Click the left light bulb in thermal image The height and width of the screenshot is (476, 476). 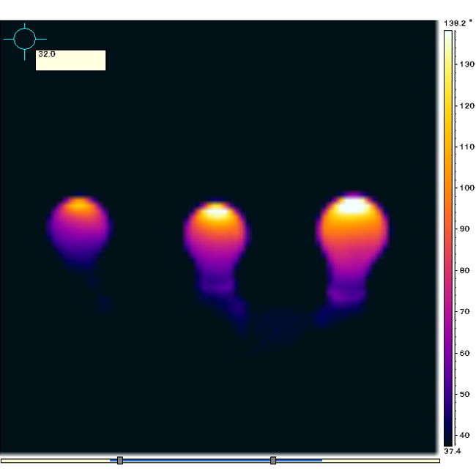pos(80,232)
